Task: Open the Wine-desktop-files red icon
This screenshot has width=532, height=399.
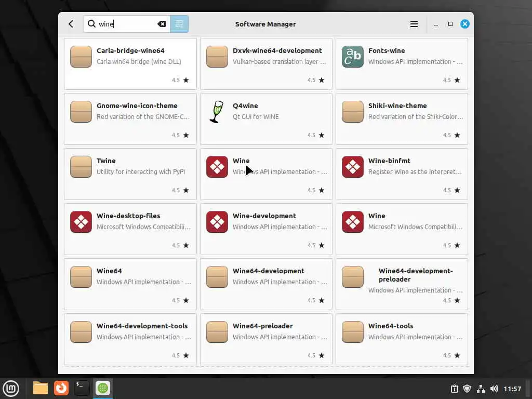Action: pyautogui.click(x=81, y=221)
